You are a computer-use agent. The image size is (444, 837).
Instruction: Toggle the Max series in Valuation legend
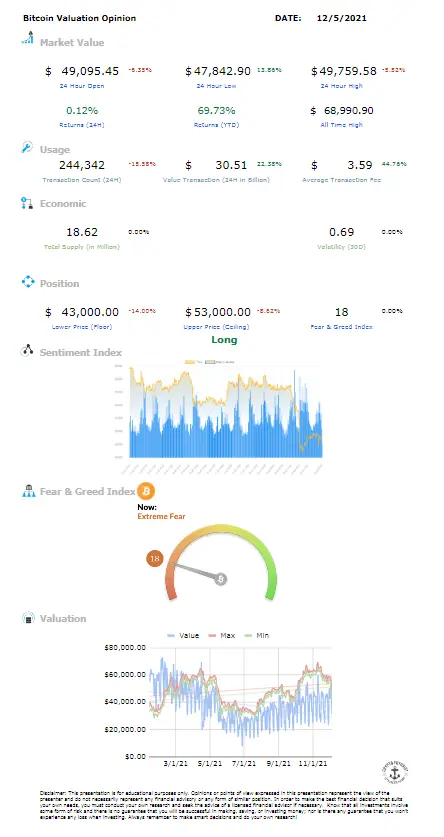click(221, 635)
